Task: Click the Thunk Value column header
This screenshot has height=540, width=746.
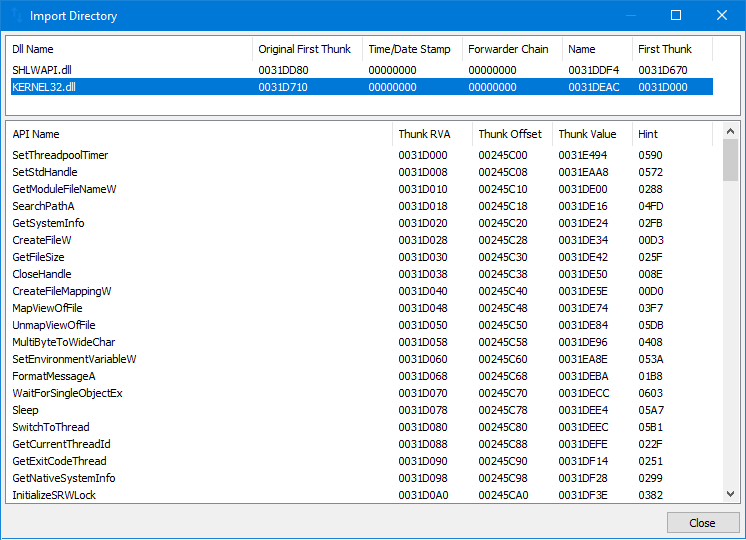Action: pyautogui.click(x=592, y=134)
